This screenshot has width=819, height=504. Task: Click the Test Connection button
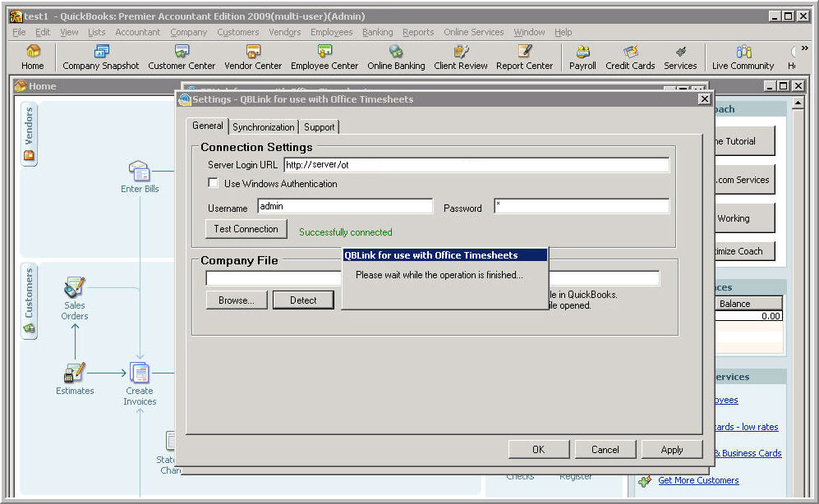pos(246,229)
